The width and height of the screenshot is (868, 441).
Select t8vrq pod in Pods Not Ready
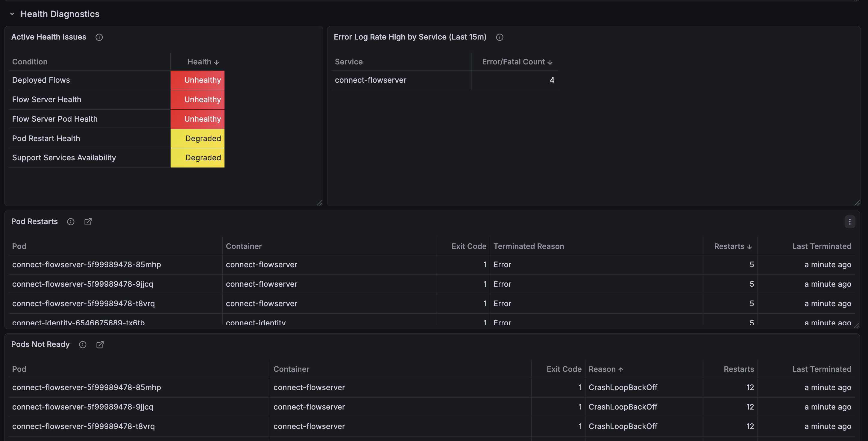84,426
